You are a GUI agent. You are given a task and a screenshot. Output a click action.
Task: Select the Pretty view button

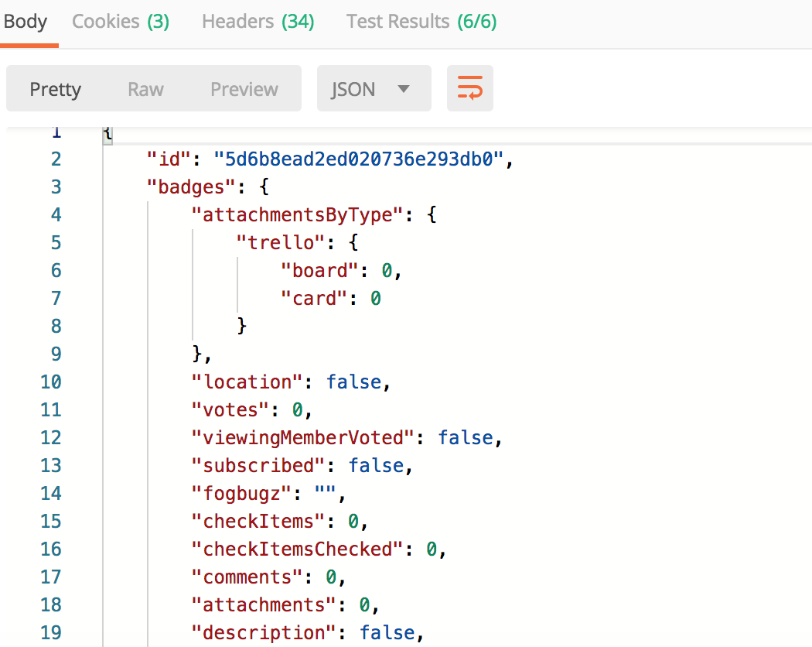[x=56, y=89]
